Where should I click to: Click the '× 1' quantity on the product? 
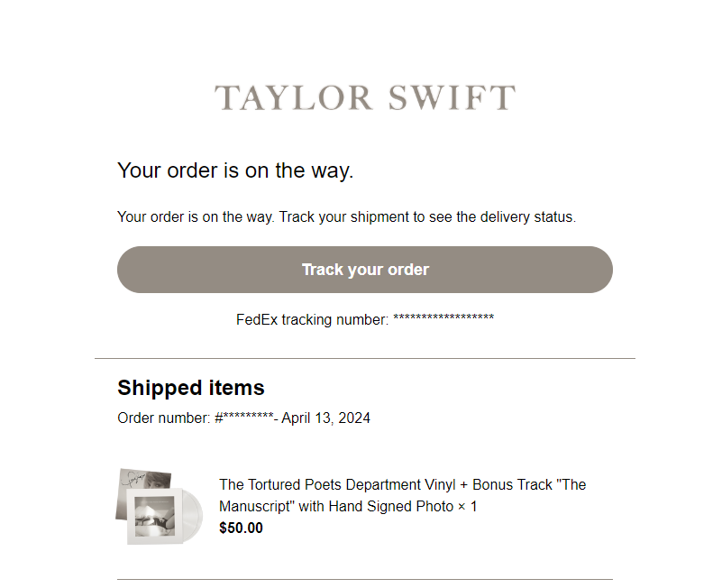(x=468, y=507)
